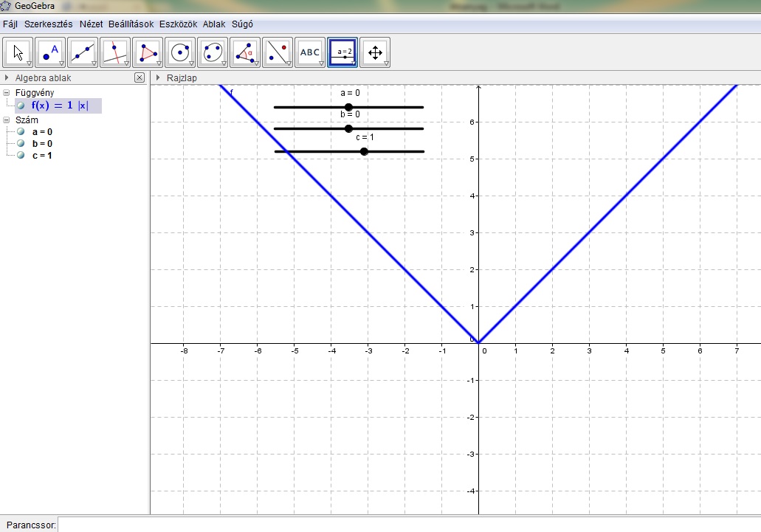
Task: Open the Fájl menu
Action: [10, 24]
